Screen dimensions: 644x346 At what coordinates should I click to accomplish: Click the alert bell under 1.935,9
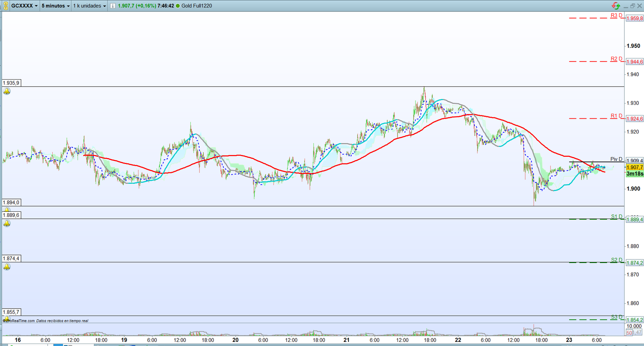click(x=7, y=91)
